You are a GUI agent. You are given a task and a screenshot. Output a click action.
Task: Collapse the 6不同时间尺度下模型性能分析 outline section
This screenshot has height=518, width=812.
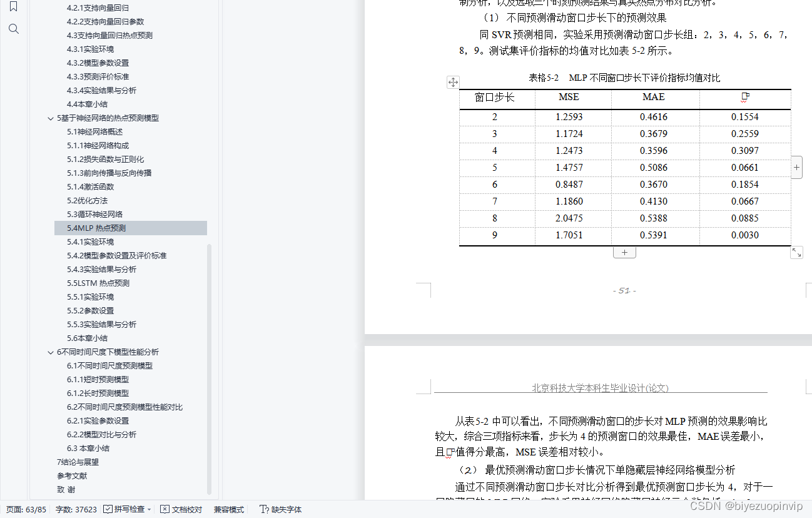coord(51,352)
